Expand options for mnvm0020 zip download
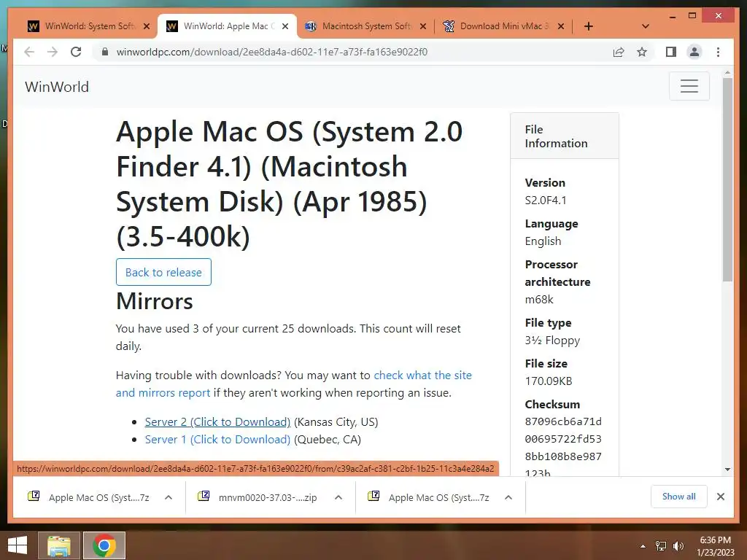The image size is (747, 560). click(338, 497)
